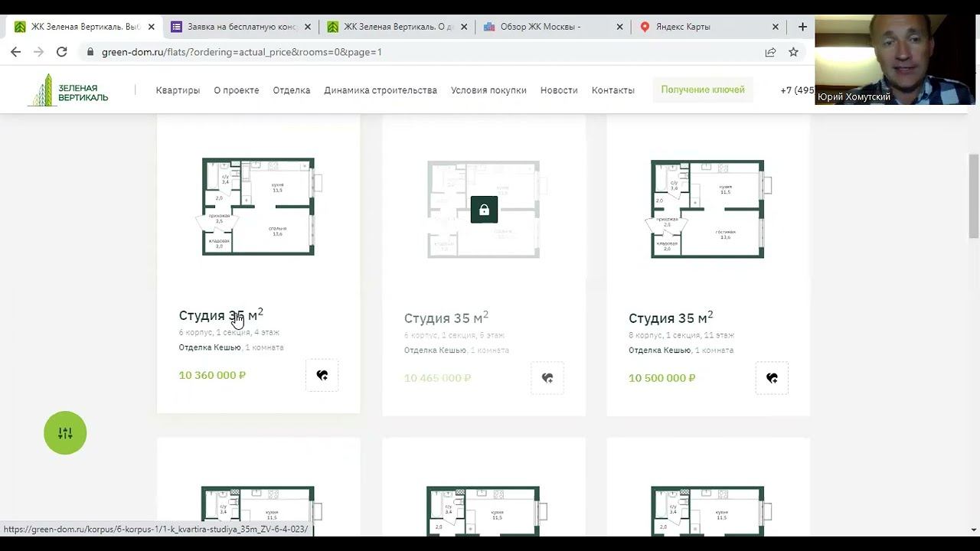980x551 pixels.
Task: Close the Заявка на бесплатную tab
Action: [x=308, y=27]
